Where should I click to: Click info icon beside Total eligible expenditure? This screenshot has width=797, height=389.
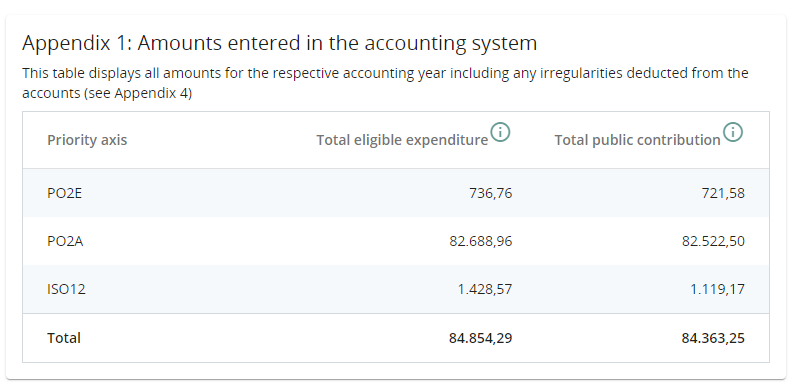point(500,132)
